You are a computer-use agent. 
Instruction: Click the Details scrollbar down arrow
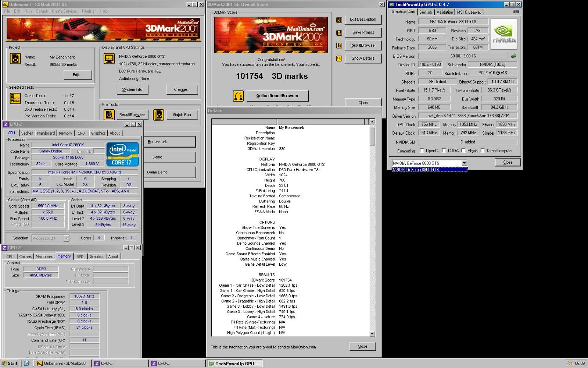[x=372, y=334]
